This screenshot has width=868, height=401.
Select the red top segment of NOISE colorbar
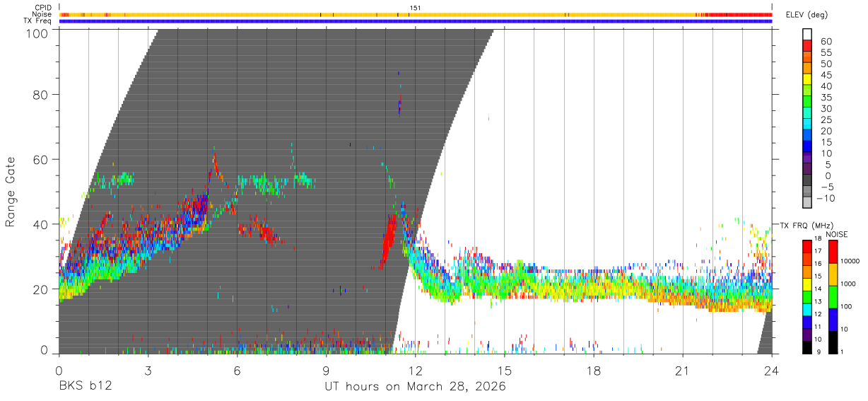832,251
